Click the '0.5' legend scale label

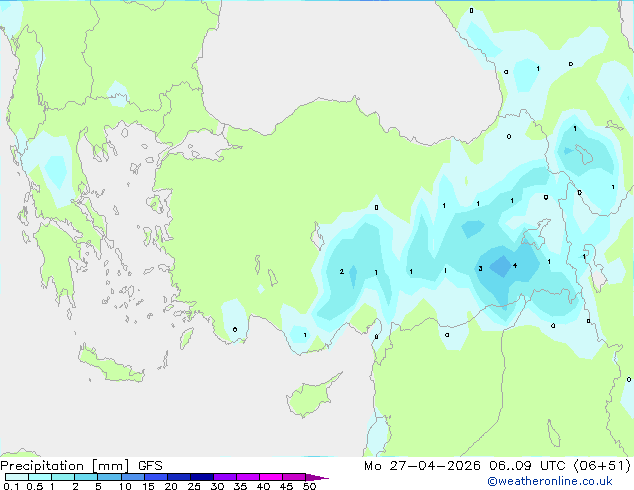tap(35, 486)
